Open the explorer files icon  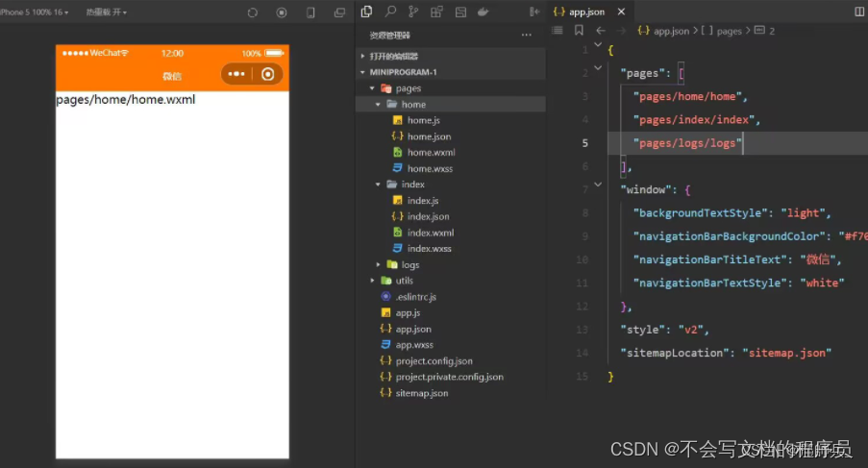366,12
